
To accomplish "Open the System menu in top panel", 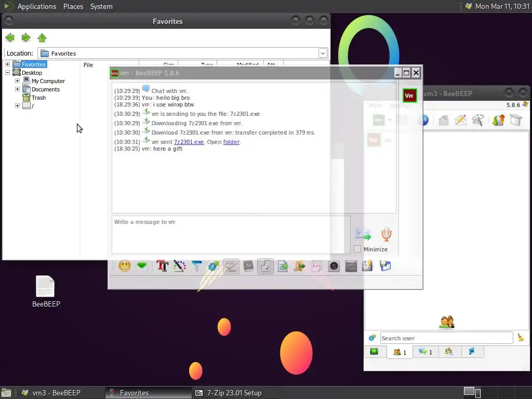I will 101,6.
